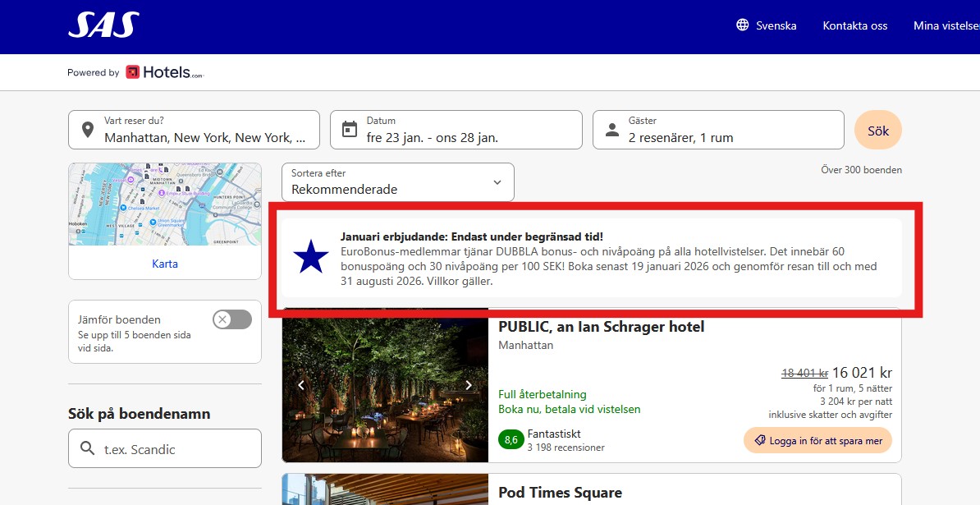Click the 8,6 Fantastiskt rating badge
This screenshot has height=505, width=980.
[x=511, y=439]
